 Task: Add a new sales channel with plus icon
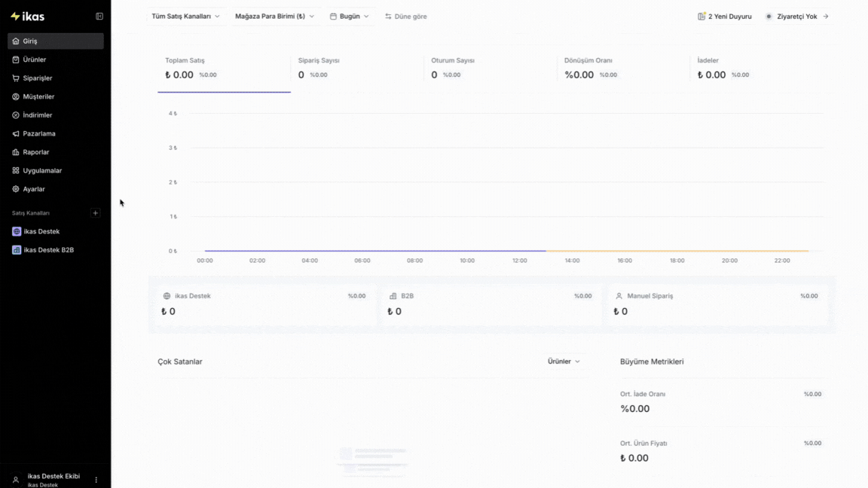[96, 213]
